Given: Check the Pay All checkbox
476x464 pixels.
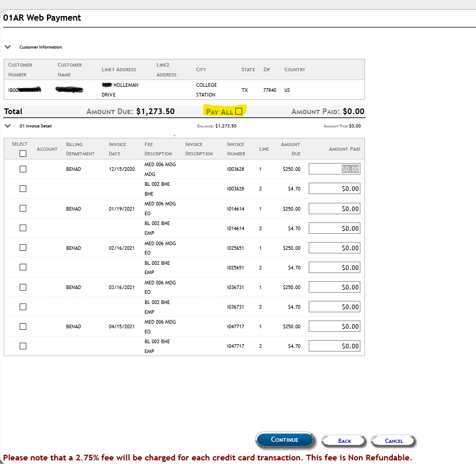Looking at the screenshot, I should pyautogui.click(x=239, y=111).
